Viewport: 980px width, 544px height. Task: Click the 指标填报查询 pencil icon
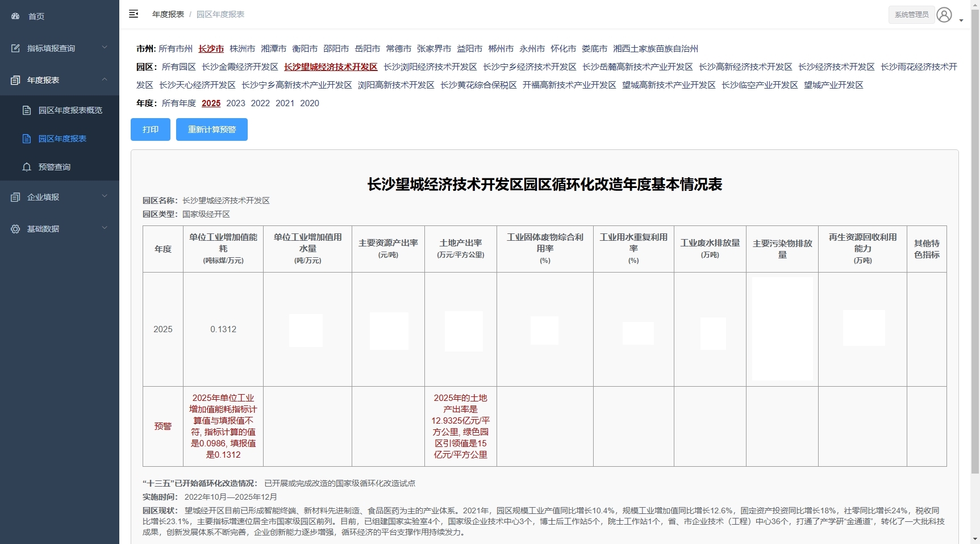coord(16,48)
